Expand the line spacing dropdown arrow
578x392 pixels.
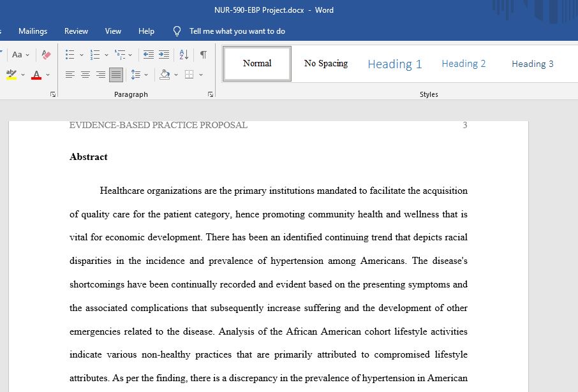(146, 75)
